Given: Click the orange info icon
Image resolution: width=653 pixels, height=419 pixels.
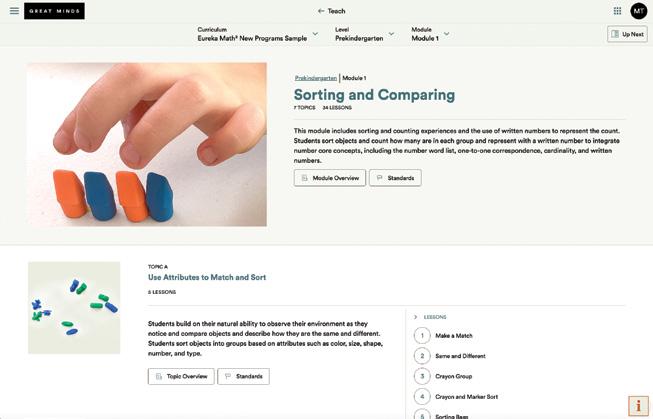Looking at the screenshot, I should click(x=637, y=405).
